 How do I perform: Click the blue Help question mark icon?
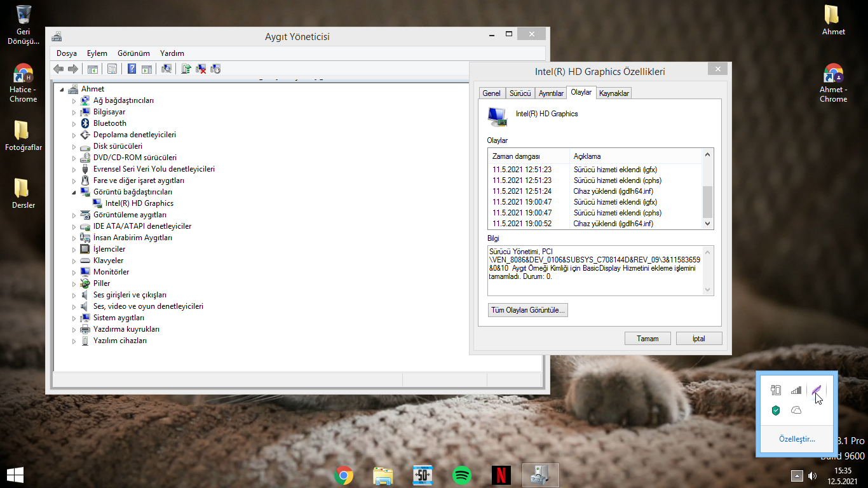click(132, 69)
